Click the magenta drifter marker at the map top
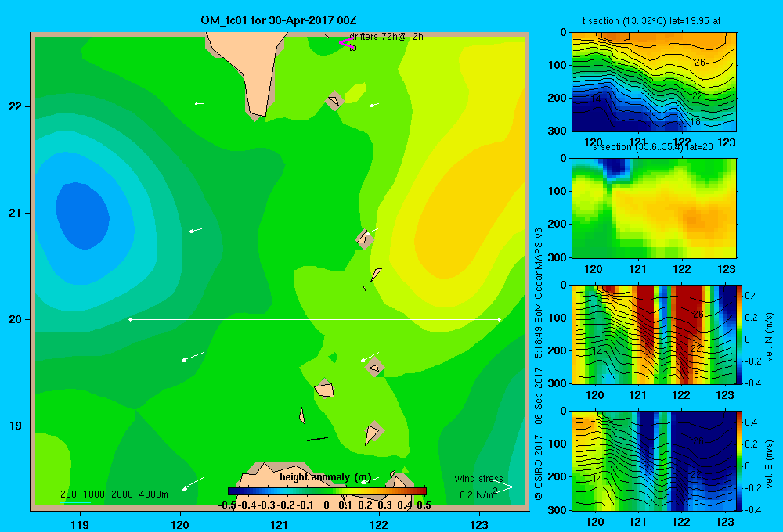 [x=347, y=43]
